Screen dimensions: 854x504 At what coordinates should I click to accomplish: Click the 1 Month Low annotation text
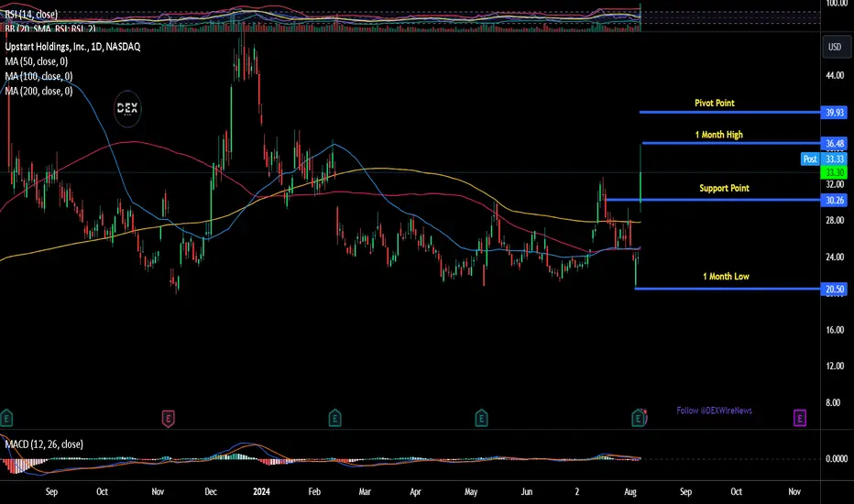pos(726,276)
